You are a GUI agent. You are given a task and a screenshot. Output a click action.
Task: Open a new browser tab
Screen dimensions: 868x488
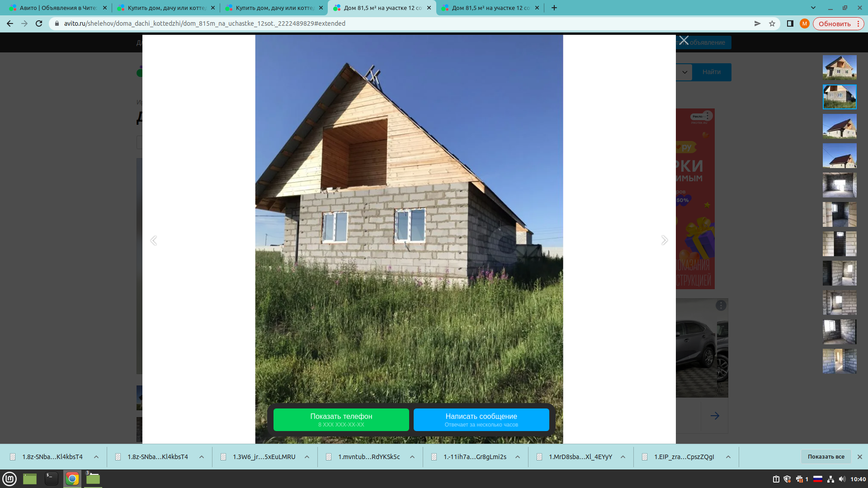tap(554, 8)
